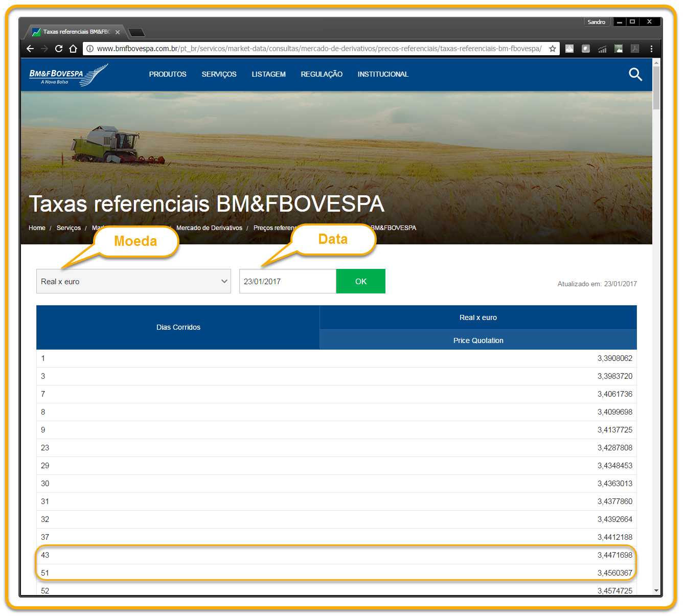Select the value 3,4061736
This screenshot has width=685, height=616.
pyautogui.click(x=615, y=394)
